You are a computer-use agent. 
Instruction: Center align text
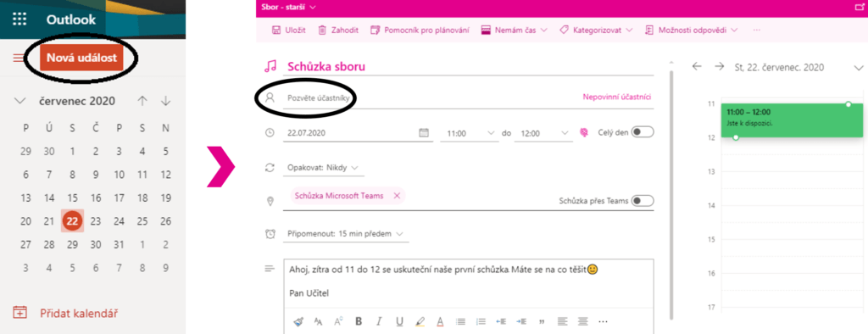click(x=582, y=321)
